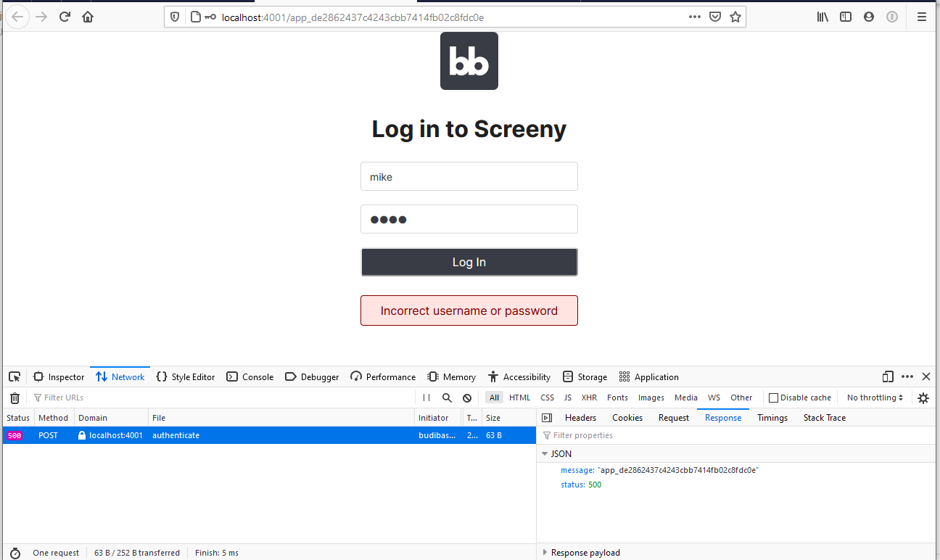Open the network settings gear
The image size is (940, 560).
click(x=923, y=398)
